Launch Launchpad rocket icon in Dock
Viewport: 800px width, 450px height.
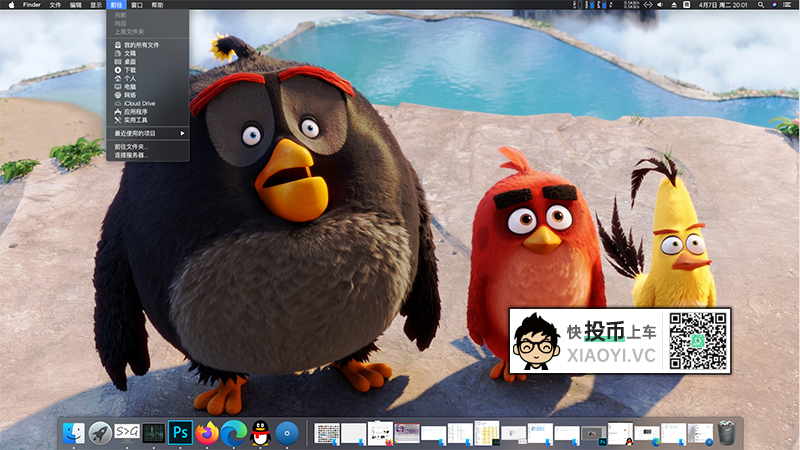click(100, 433)
